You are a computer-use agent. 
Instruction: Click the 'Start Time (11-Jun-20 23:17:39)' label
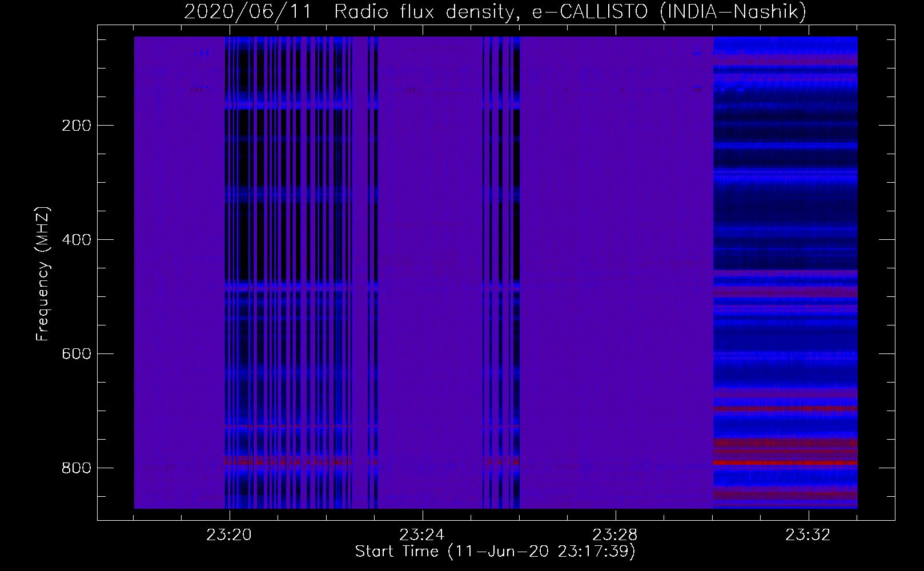495,552
